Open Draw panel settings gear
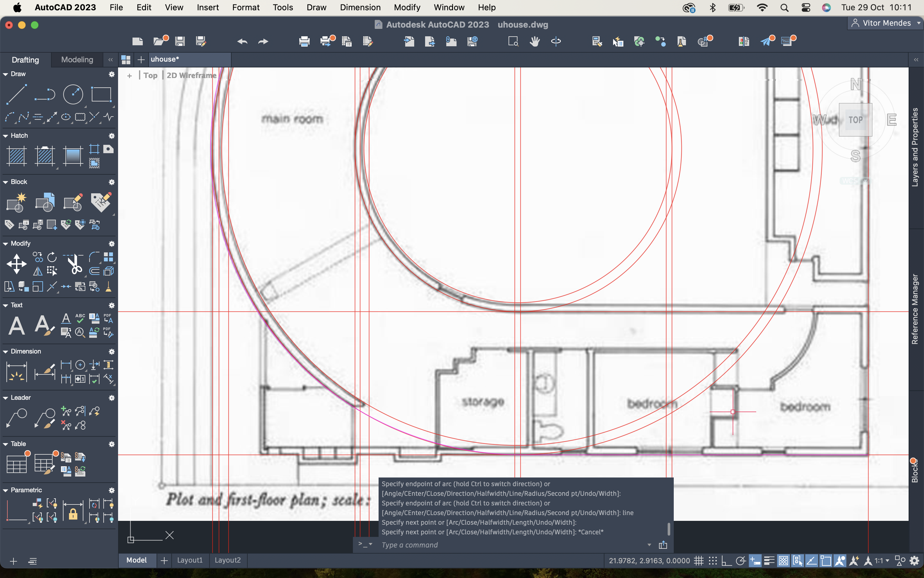This screenshot has width=924, height=578. point(112,74)
